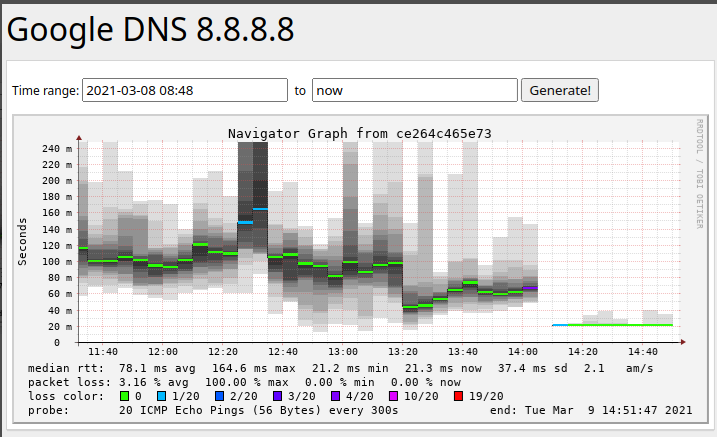
Task: Click the 'end: Tue Mar 9 14:51:47 2021' text
Action: point(591,410)
